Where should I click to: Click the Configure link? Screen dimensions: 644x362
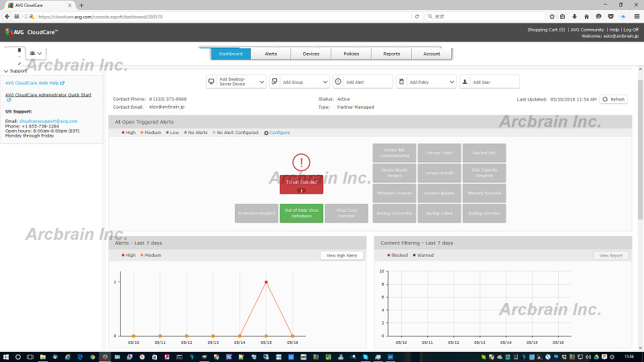279,133
